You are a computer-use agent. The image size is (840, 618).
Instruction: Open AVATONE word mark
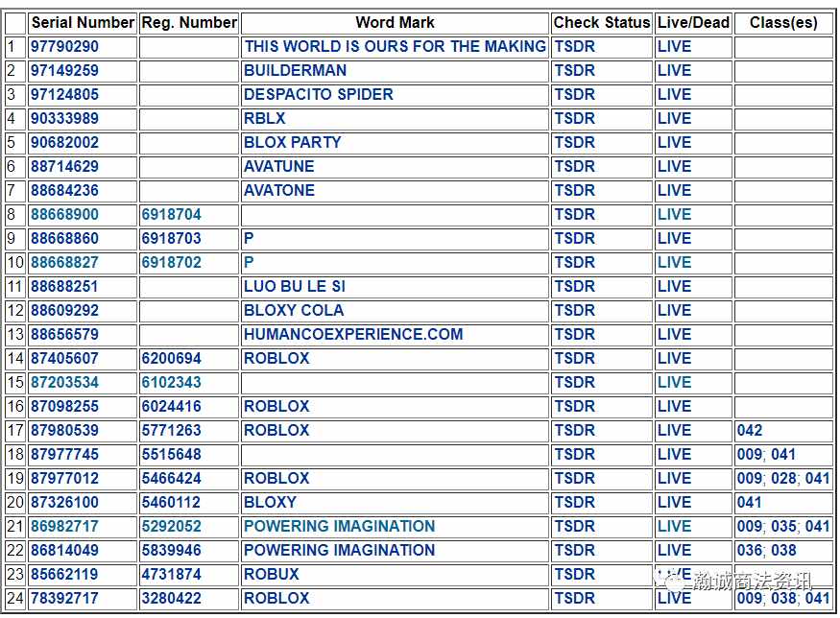279,191
